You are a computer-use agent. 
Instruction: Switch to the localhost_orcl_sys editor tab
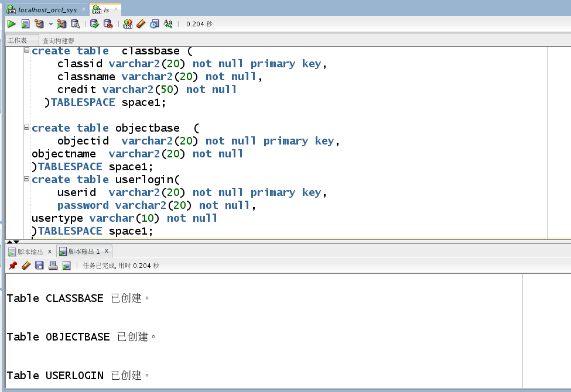47,10
